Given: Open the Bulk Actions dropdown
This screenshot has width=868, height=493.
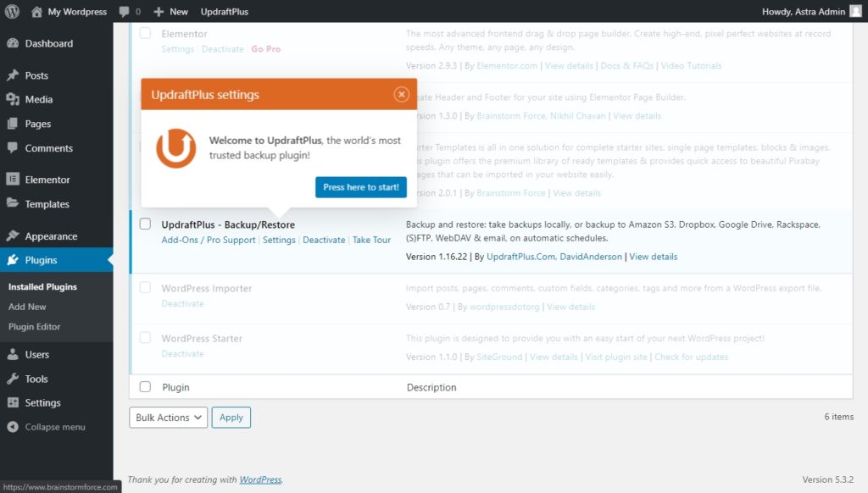Looking at the screenshot, I should pyautogui.click(x=169, y=418).
